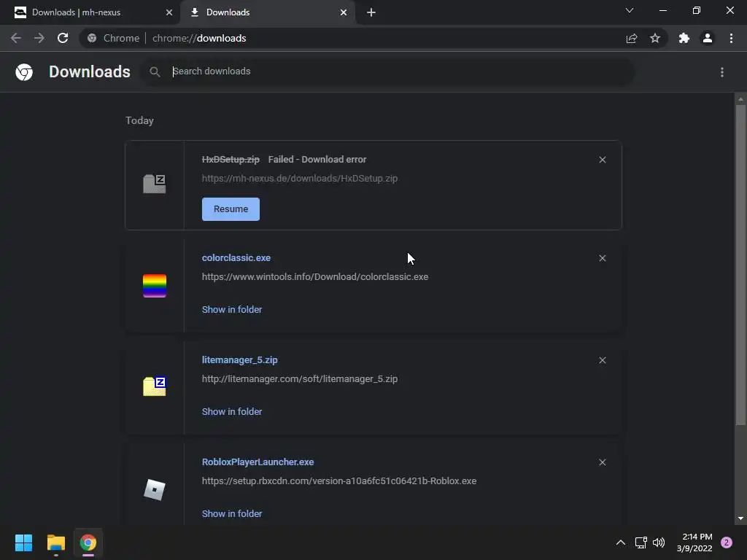This screenshot has height=560, width=747.
Task: Click the scrollbar down arrow
Action: click(x=740, y=518)
